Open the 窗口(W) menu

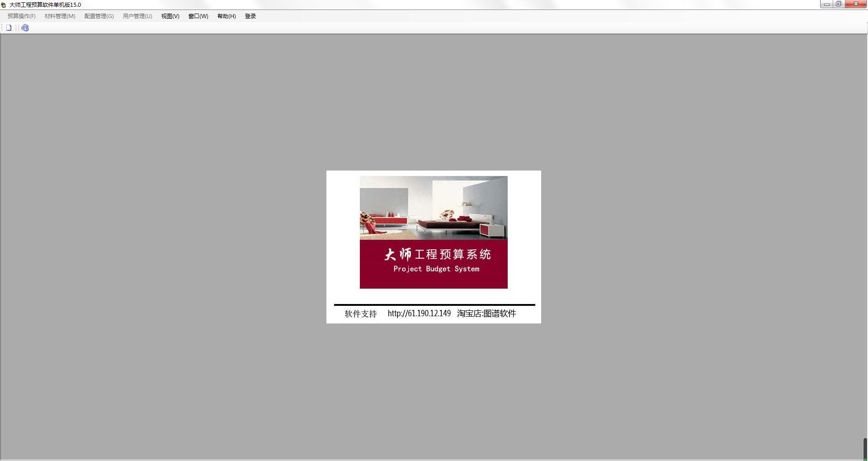click(x=198, y=16)
